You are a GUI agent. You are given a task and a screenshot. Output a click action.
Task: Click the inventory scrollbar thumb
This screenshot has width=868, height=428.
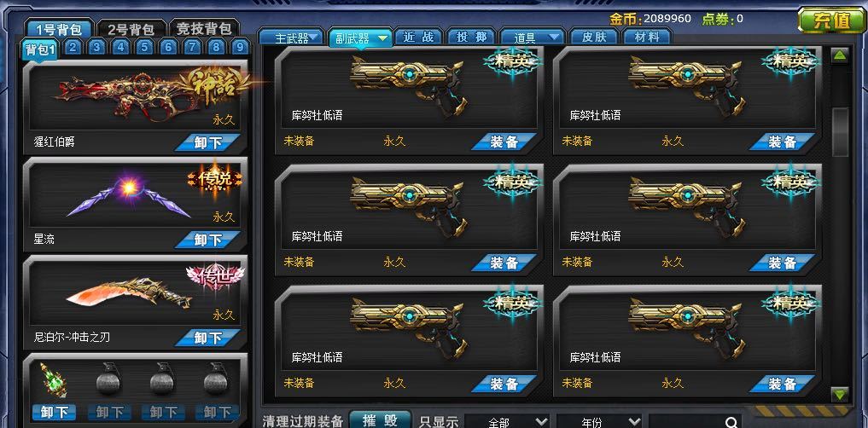841,131
